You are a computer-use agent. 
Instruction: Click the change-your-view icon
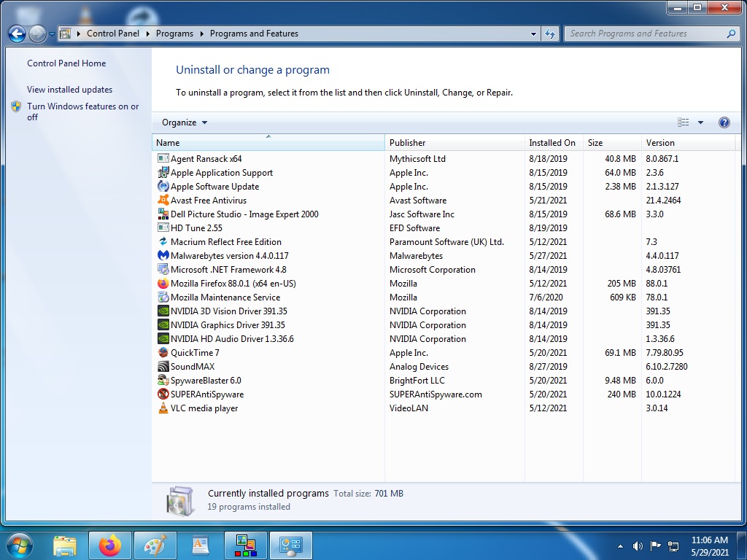pos(683,122)
